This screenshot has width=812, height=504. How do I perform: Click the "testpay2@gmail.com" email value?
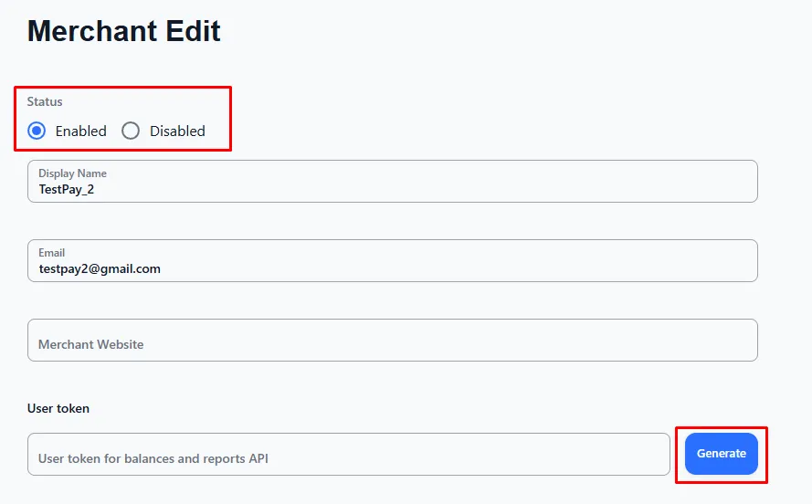100,268
